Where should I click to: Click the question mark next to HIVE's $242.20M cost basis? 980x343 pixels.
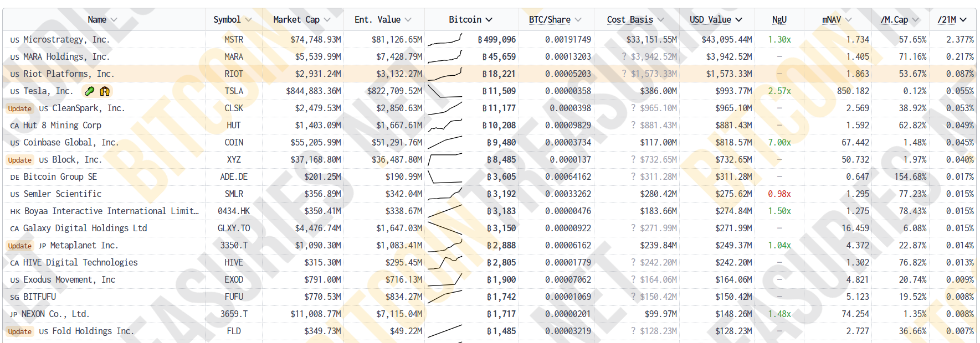pyautogui.click(x=633, y=262)
